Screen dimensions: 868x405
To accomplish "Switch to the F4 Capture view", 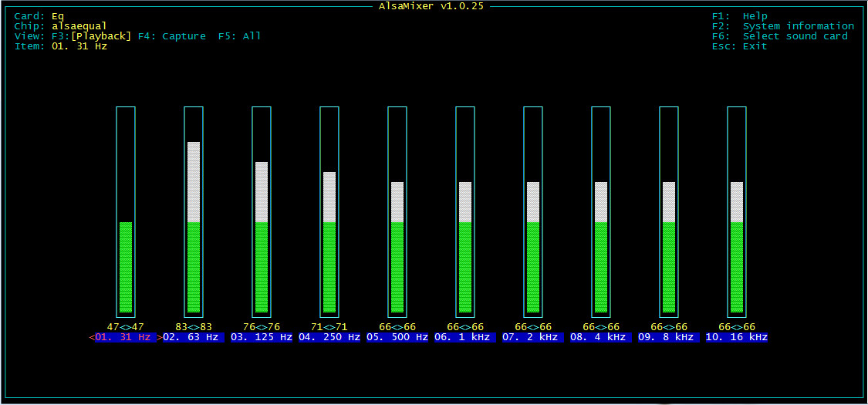I will (x=172, y=36).
